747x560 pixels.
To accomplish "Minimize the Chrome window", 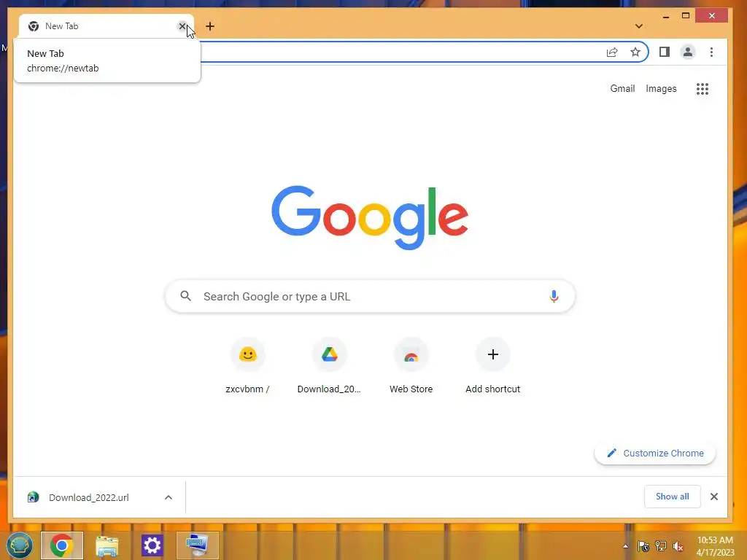I will (666, 16).
